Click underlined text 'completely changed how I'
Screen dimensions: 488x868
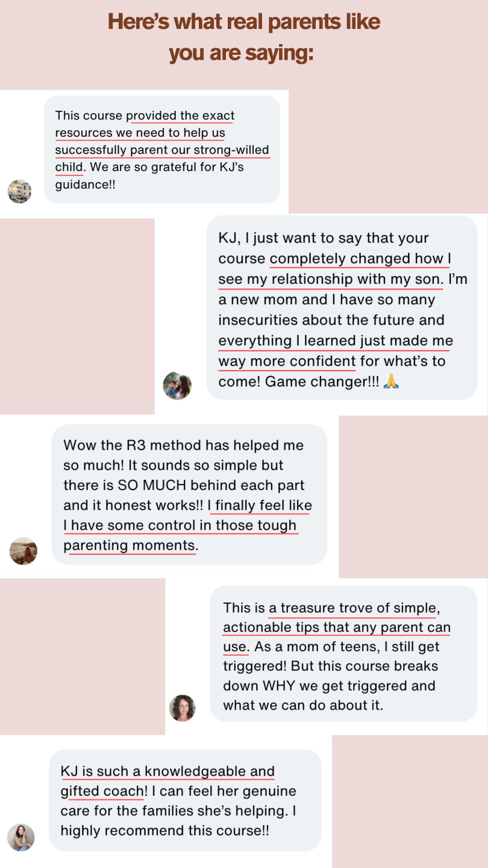point(360,259)
